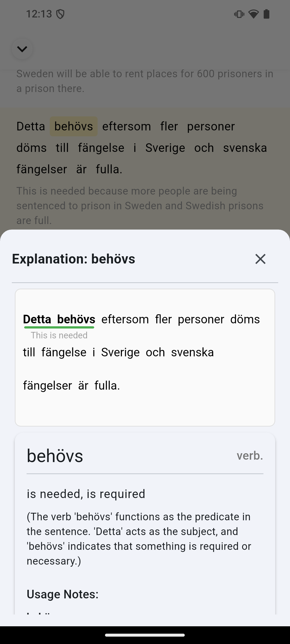Tap the word fulla in the sentence

pyautogui.click(x=108, y=169)
